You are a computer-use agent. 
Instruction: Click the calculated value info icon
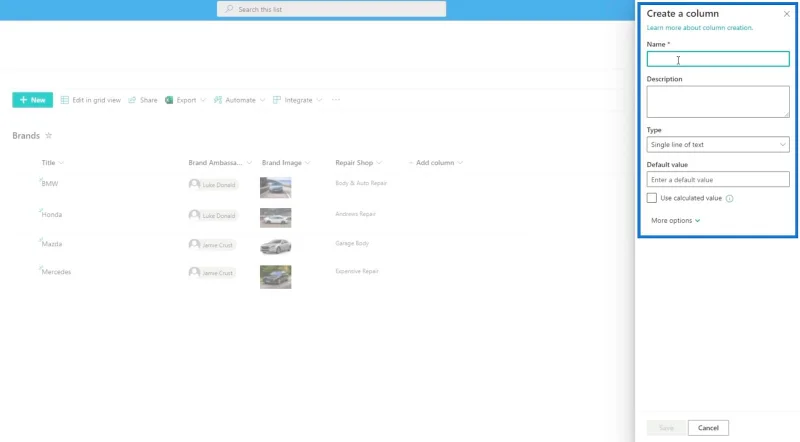pos(729,199)
